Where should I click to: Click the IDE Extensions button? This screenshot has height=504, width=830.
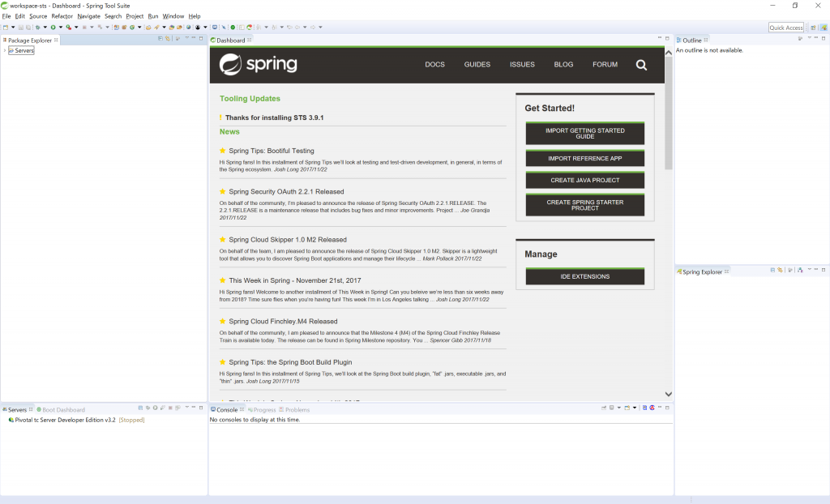584,276
